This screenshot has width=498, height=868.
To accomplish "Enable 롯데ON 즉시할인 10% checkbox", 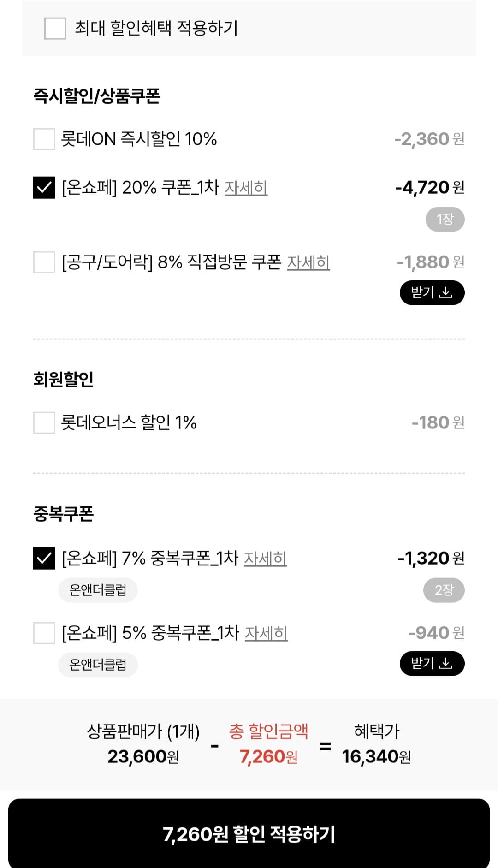I will point(44,139).
